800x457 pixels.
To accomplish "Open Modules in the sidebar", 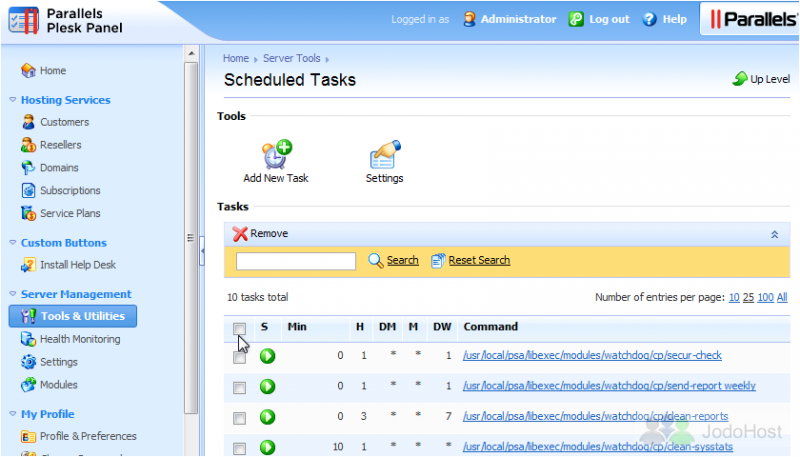I will [59, 385].
